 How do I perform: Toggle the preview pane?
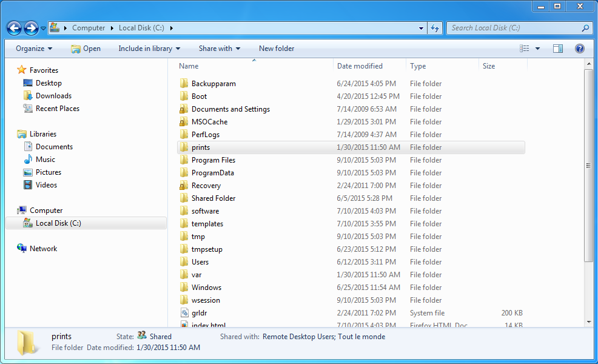[x=557, y=48]
